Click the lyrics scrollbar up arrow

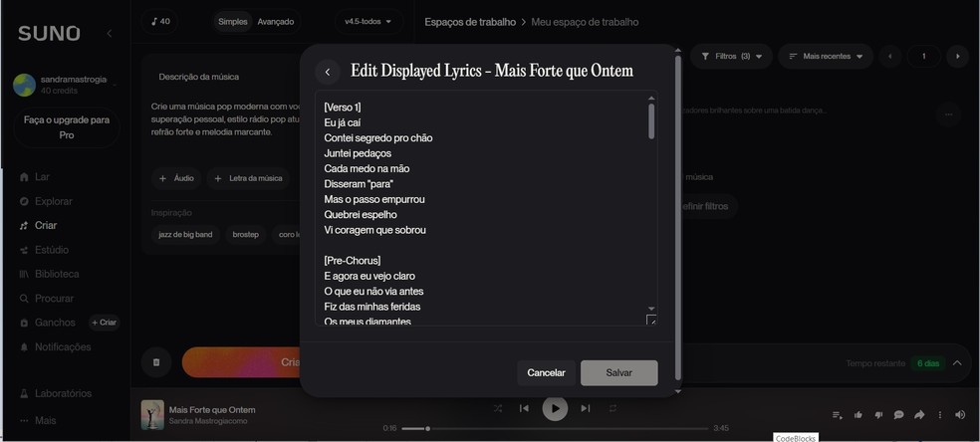tap(651, 98)
